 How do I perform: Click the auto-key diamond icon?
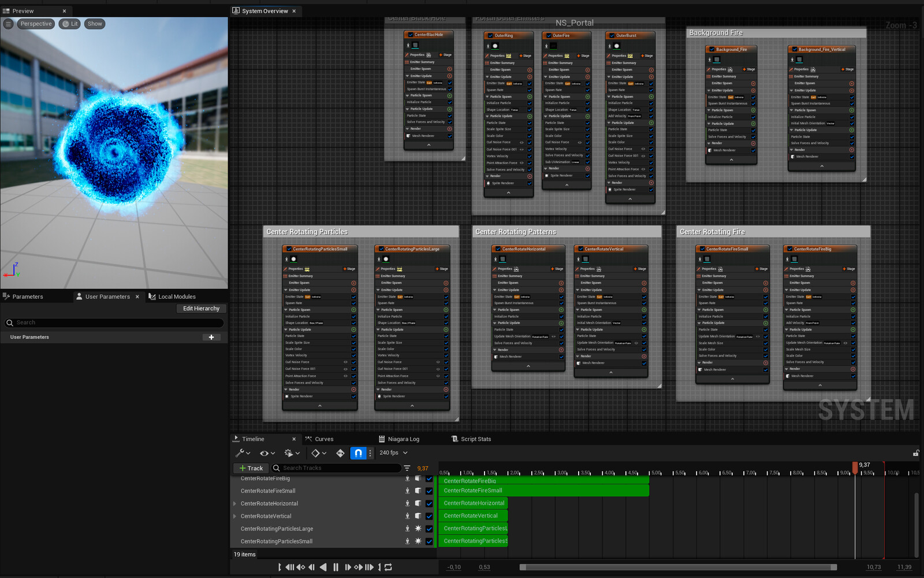[340, 453]
